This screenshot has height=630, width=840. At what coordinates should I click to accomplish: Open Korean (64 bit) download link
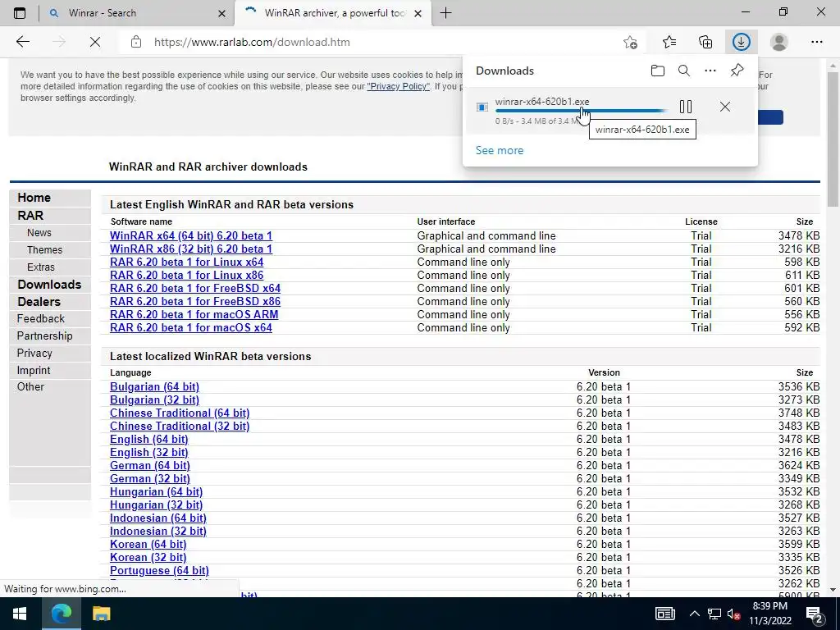coord(148,545)
